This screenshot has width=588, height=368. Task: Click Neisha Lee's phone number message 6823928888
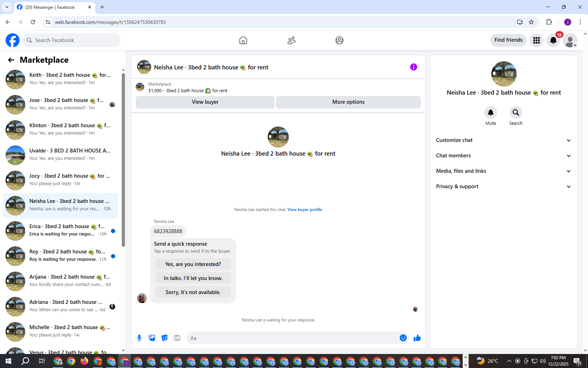[x=168, y=231]
